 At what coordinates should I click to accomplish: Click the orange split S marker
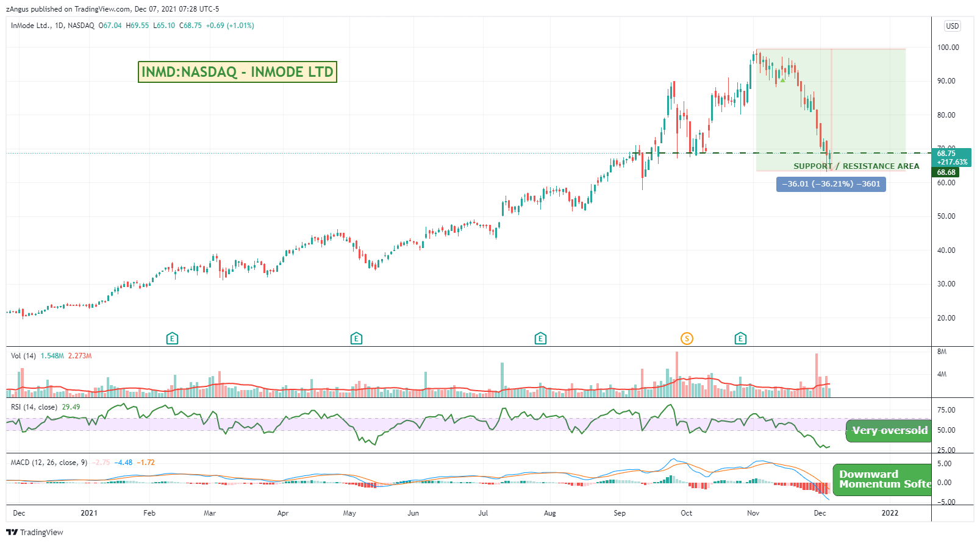tap(687, 338)
